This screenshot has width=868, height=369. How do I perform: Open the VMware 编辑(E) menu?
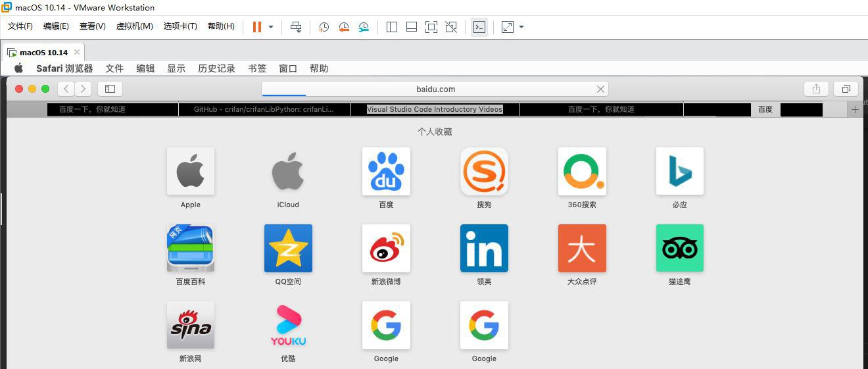[56, 26]
